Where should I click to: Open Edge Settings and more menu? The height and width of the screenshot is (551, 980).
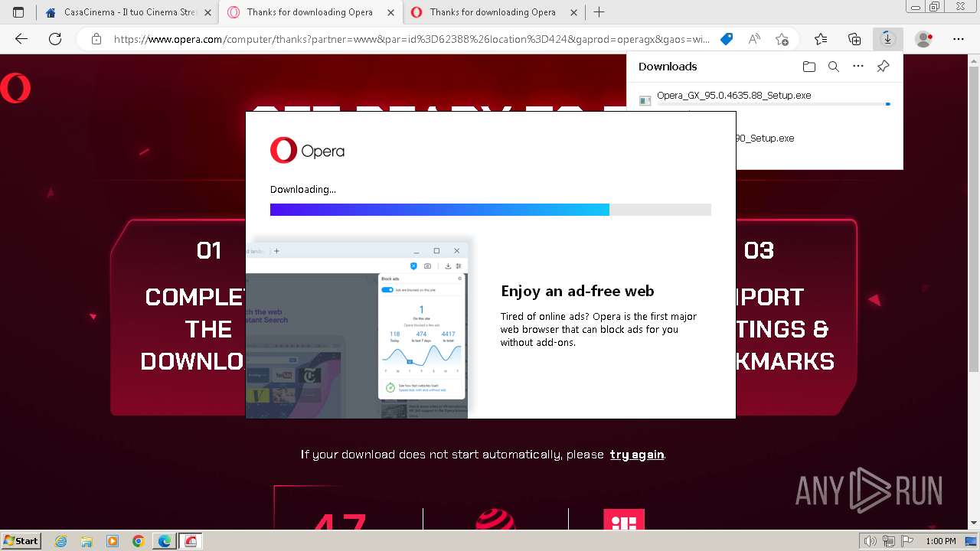tap(959, 39)
